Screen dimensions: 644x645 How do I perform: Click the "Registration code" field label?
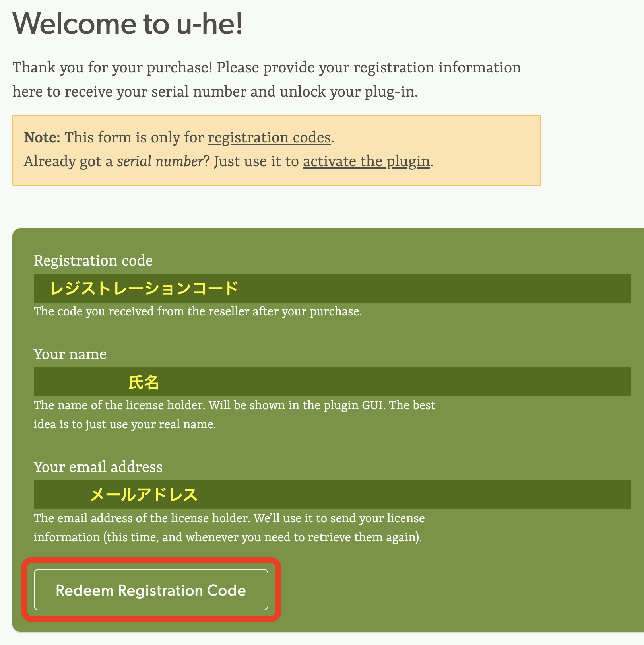click(x=93, y=261)
